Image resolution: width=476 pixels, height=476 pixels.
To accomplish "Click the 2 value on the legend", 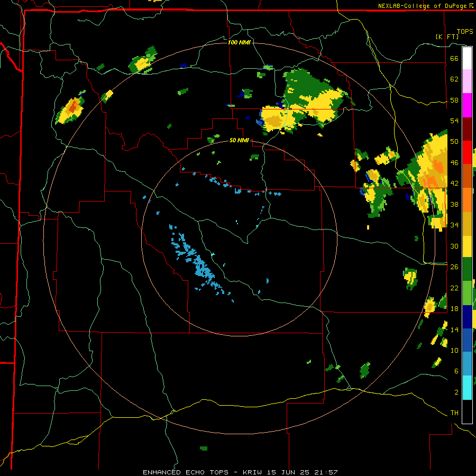I will (456, 392).
